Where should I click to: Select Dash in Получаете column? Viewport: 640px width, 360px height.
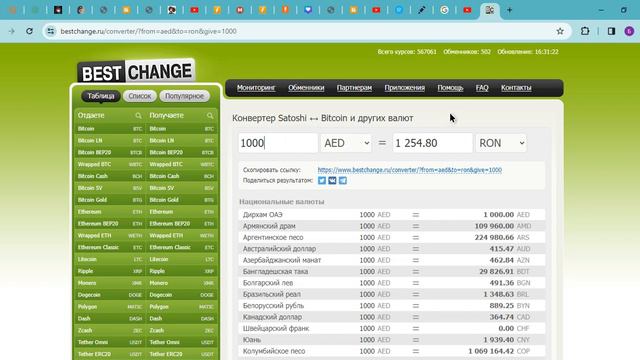(x=182, y=318)
